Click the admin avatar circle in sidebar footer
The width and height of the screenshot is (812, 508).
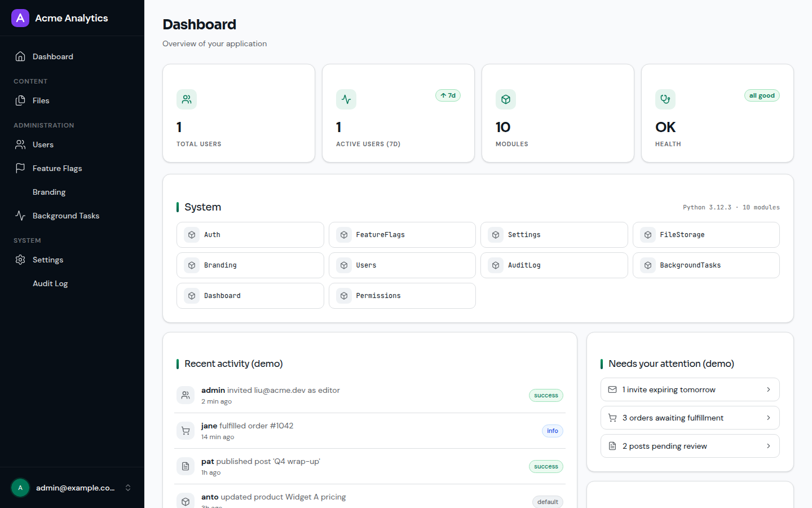point(20,488)
